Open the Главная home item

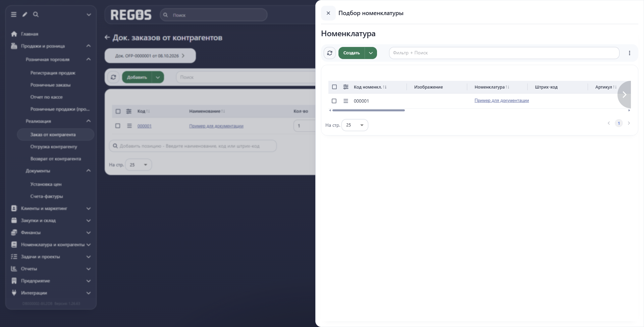tap(30, 34)
